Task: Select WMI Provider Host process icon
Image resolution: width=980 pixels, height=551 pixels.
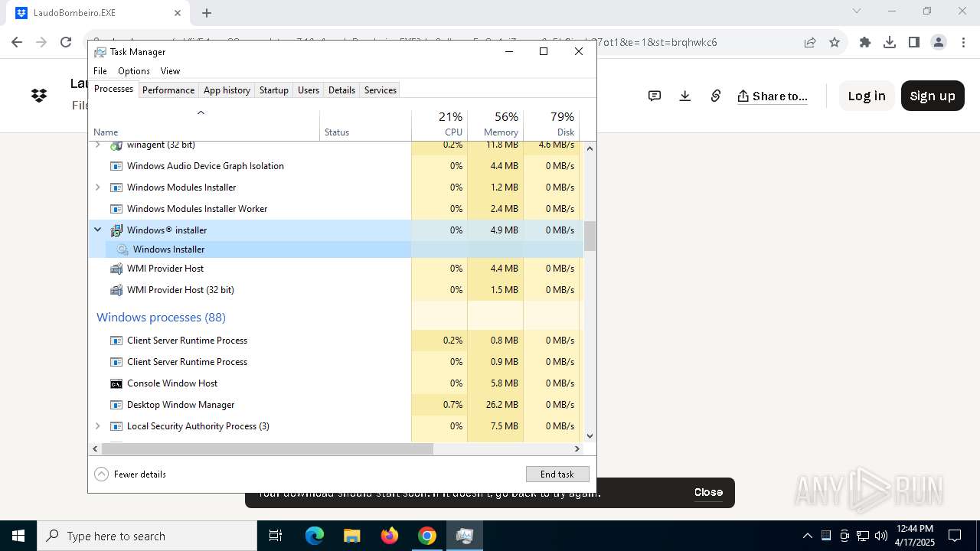Action: tap(116, 269)
